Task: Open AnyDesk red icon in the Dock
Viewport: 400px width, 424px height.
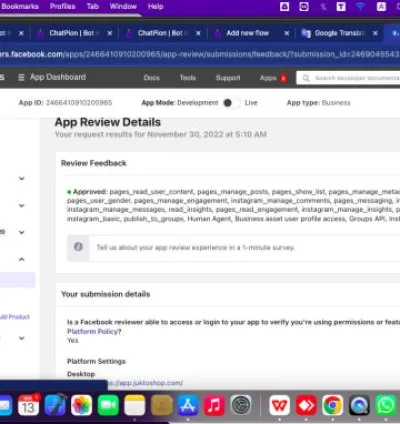Action: (306, 405)
